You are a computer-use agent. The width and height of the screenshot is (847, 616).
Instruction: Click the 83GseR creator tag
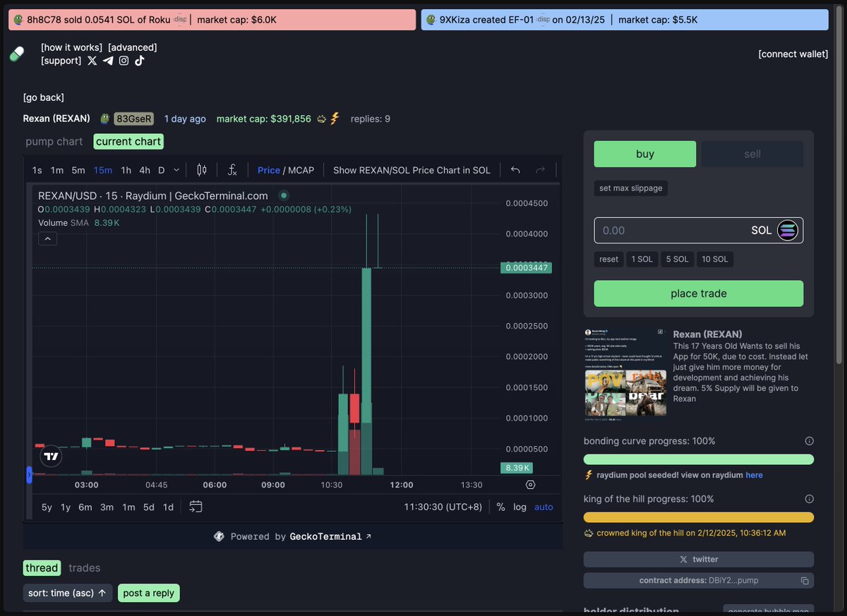[x=134, y=119]
